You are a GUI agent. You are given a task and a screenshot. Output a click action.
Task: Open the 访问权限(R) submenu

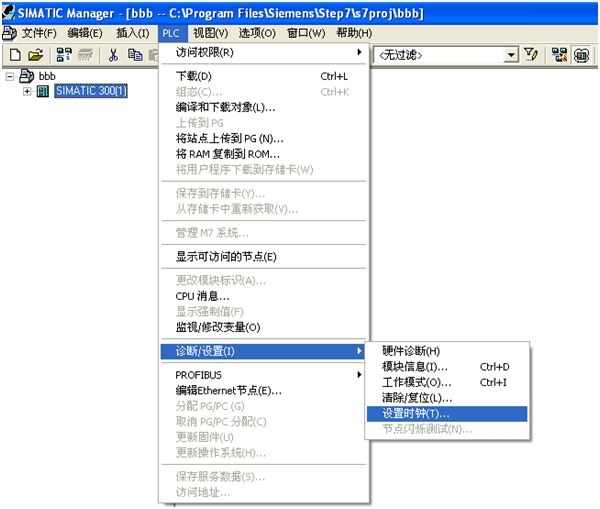tap(264, 52)
